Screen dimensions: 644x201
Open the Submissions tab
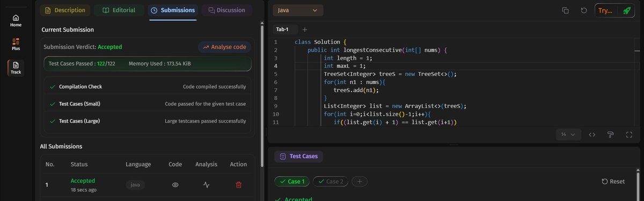tap(173, 10)
